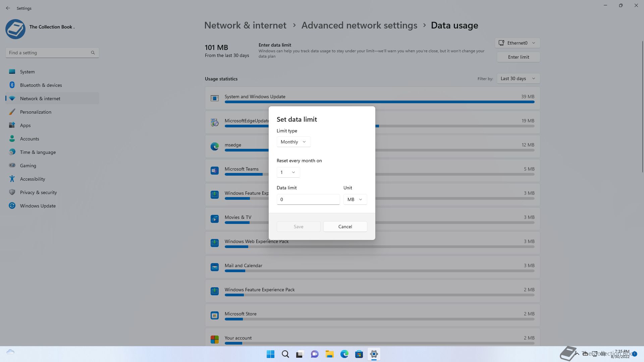Click the Enter limit button
Screen dimensions: 644x362
coord(519,57)
